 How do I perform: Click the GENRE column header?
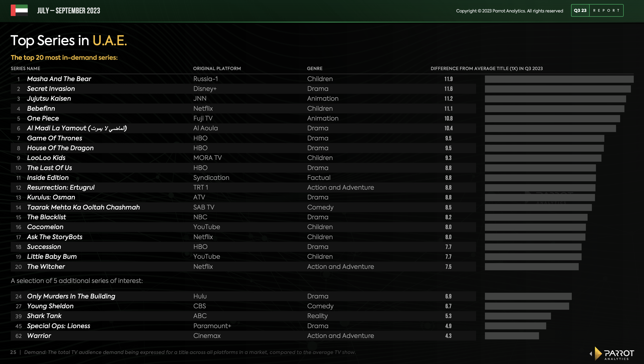tap(315, 68)
